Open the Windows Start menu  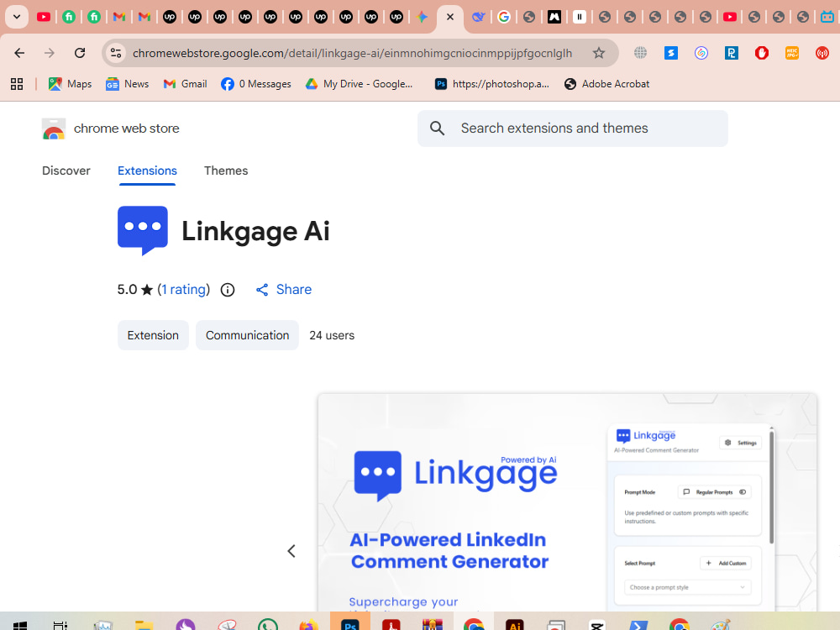click(19, 625)
